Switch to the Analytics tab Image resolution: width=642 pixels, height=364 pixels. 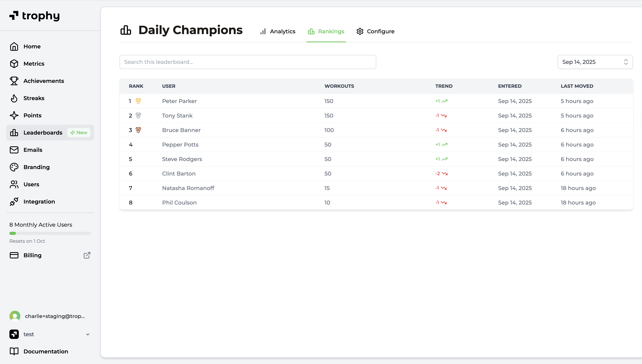277,32
